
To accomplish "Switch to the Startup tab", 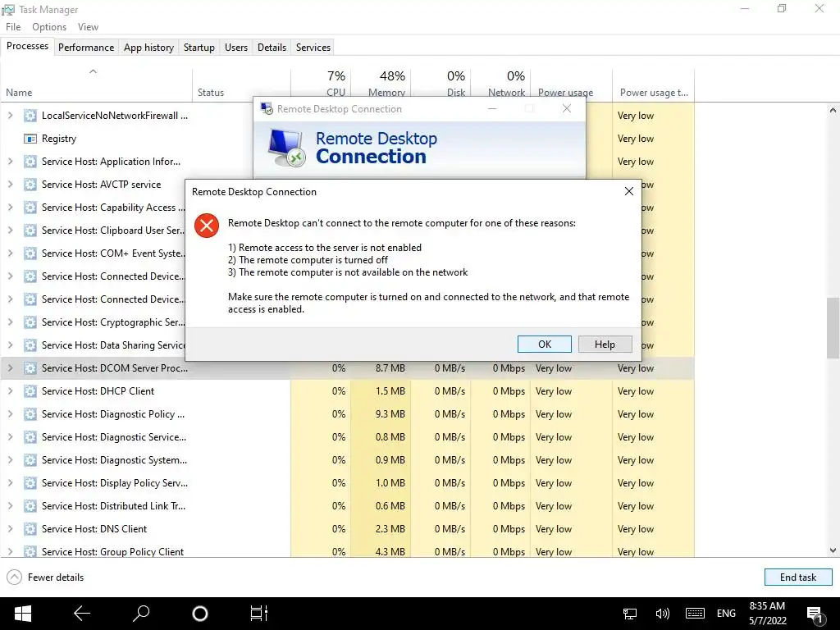I will pyautogui.click(x=199, y=47).
